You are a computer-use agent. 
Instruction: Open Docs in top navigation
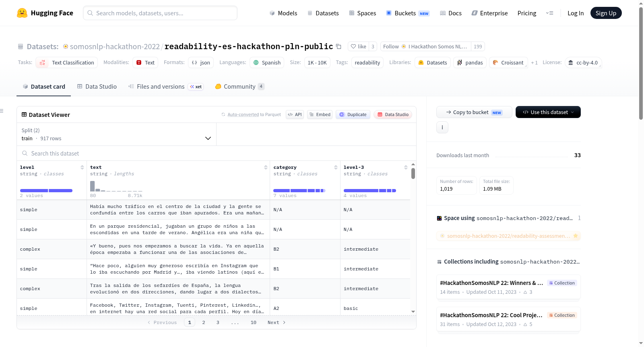pos(450,13)
